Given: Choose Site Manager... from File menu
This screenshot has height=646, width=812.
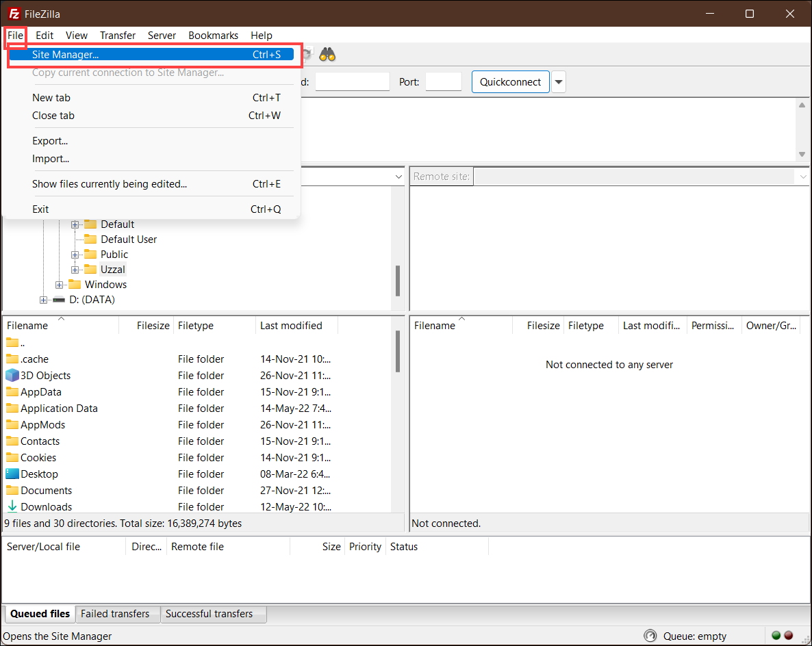Looking at the screenshot, I should [152, 54].
